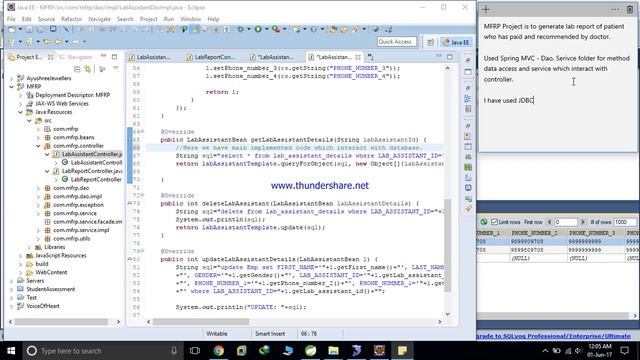Viewport: 640px width, 360px height.
Task: Open the Window menu
Action: 190,19
